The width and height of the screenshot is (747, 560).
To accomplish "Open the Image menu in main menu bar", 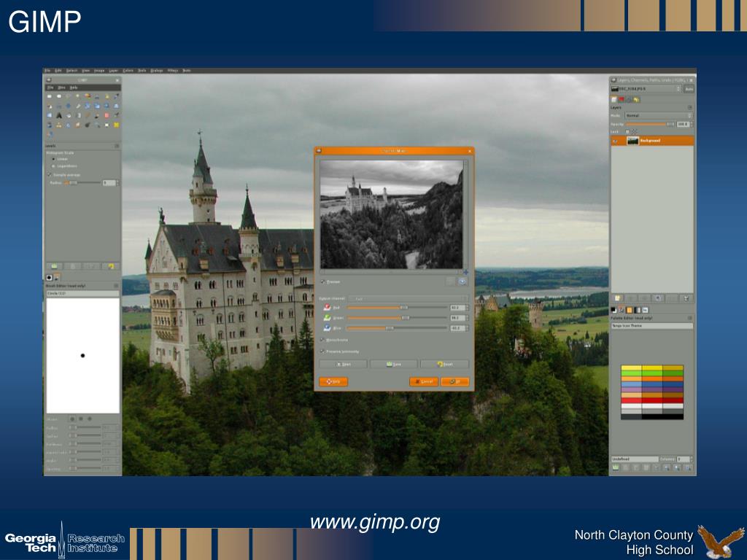I will tap(99, 71).
